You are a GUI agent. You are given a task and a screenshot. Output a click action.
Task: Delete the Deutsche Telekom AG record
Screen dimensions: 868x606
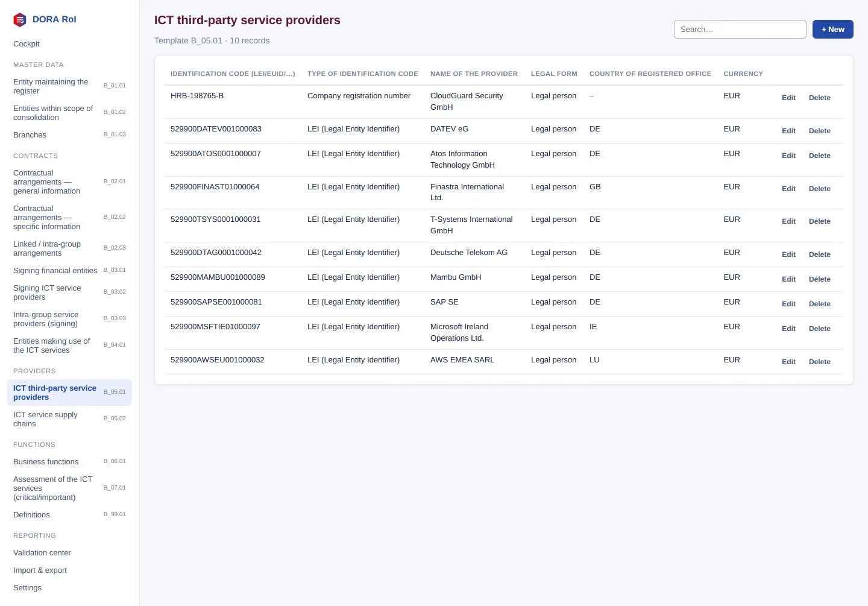(x=819, y=254)
